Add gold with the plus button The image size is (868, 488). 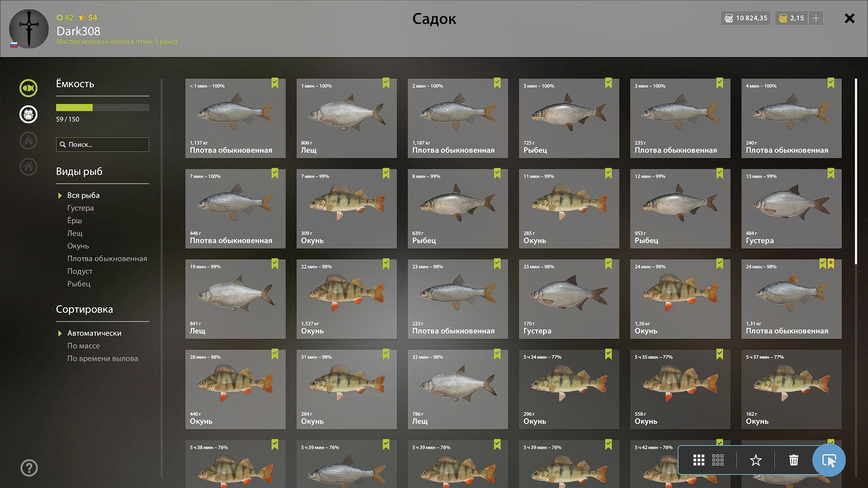(x=816, y=18)
